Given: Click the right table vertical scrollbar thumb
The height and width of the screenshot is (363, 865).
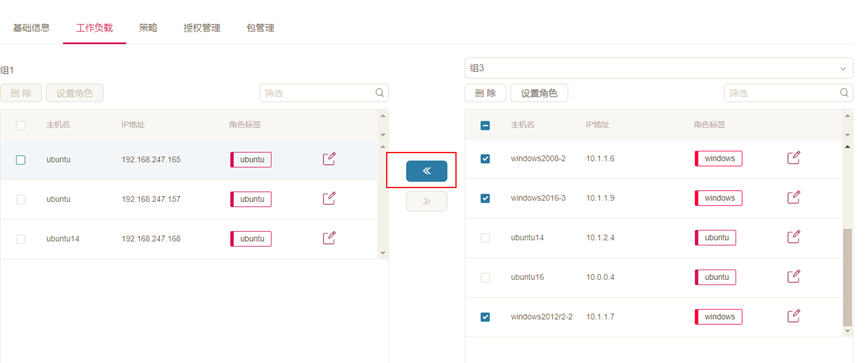Looking at the screenshot, I should [848, 276].
